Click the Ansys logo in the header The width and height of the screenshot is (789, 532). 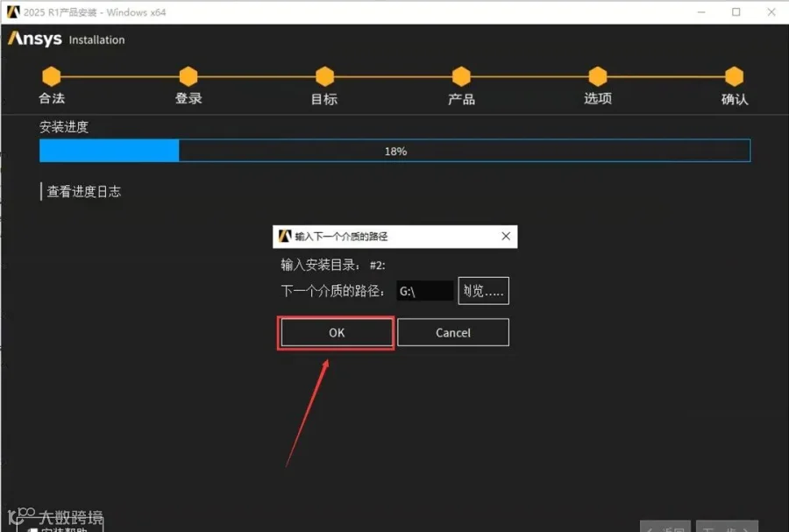point(35,39)
